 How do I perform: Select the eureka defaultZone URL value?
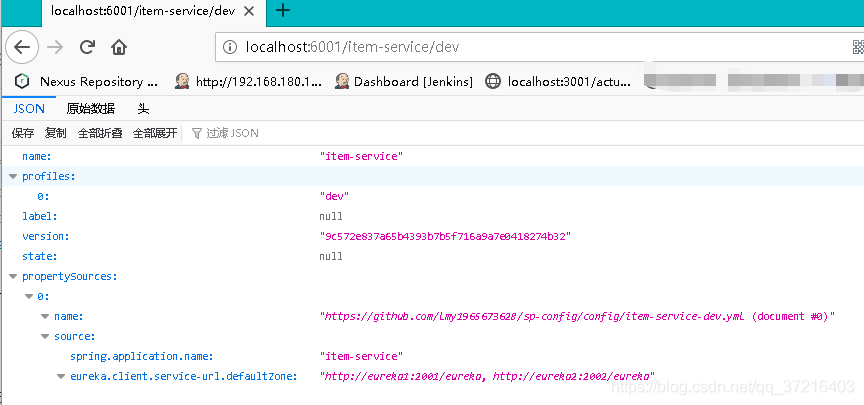487,376
